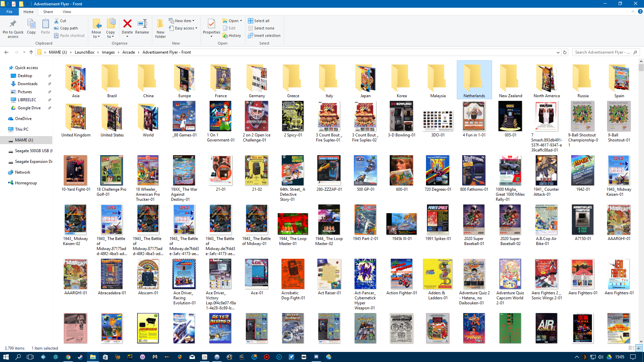Click Select all in ribbon
This screenshot has width=644, height=362.
[259, 21]
